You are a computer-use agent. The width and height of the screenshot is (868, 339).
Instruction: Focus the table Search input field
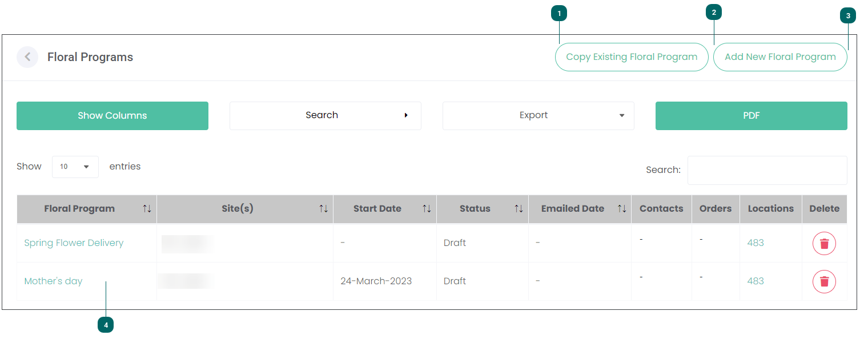[767, 170]
